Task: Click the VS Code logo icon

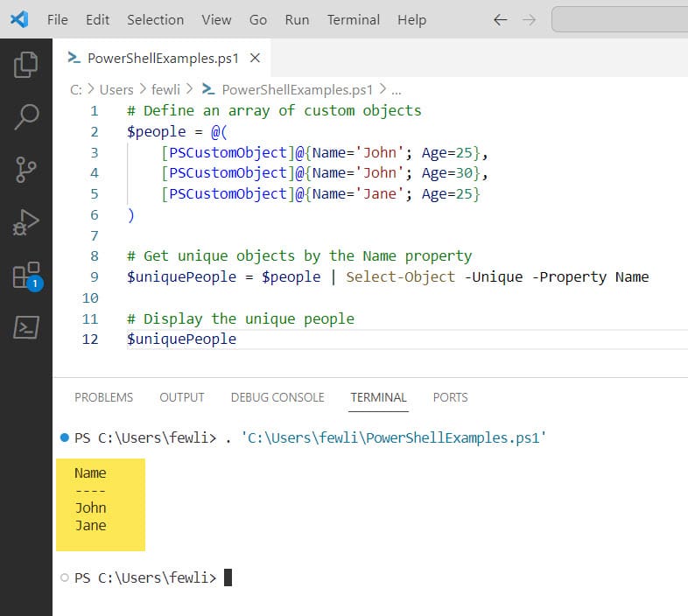Action: coord(19,20)
